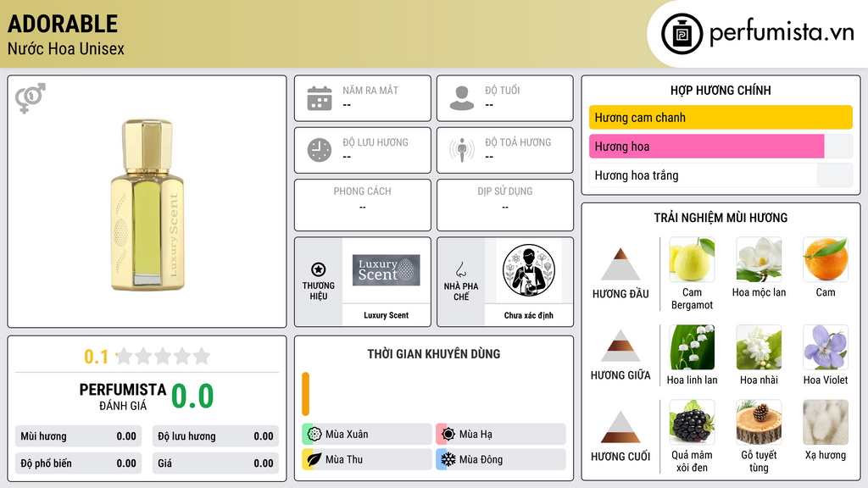Click the Chưa xác định perfumer illustration
The image size is (868, 488).
click(529, 270)
